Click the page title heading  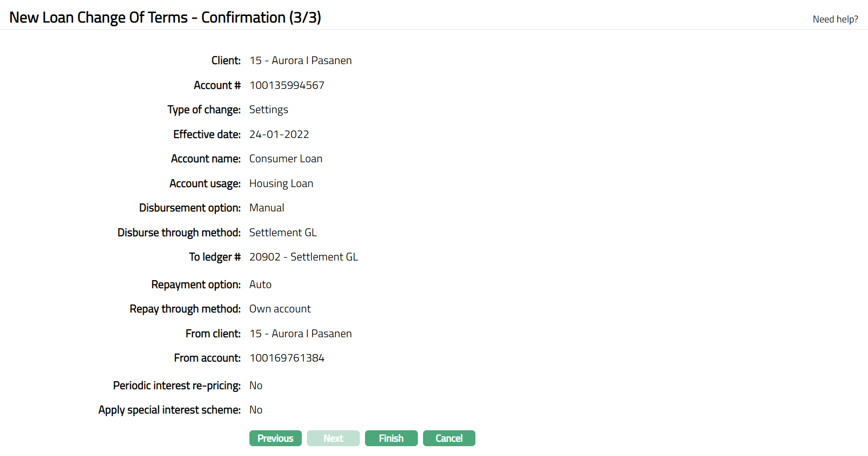point(165,17)
